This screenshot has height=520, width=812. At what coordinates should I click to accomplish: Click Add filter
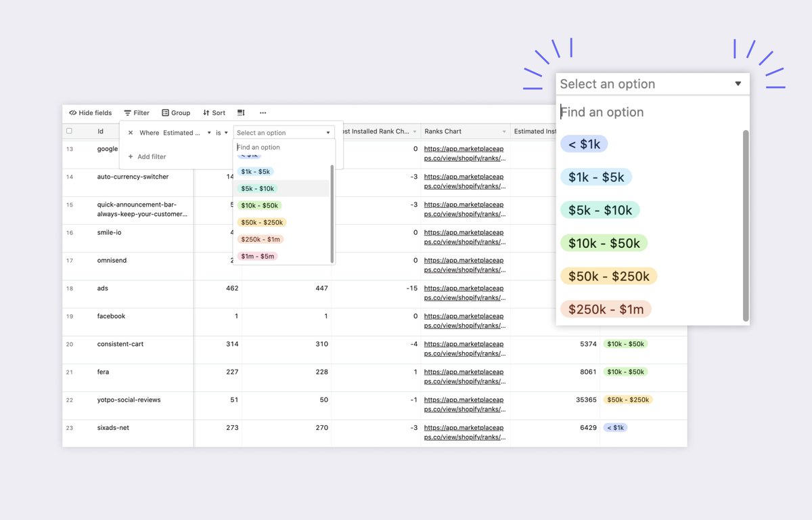pos(147,156)
